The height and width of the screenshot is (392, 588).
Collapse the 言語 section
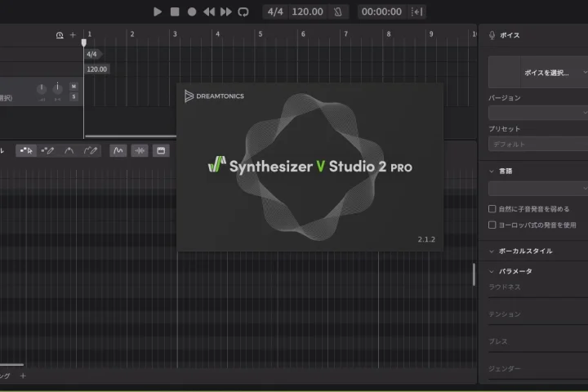492,171
